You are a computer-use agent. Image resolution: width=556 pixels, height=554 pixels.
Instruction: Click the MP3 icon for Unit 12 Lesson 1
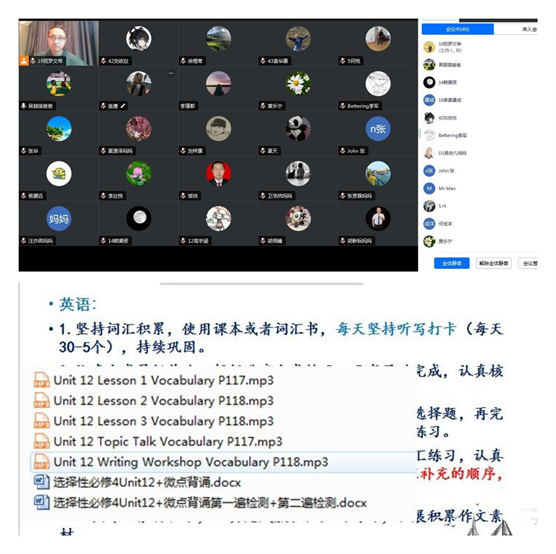41,380
